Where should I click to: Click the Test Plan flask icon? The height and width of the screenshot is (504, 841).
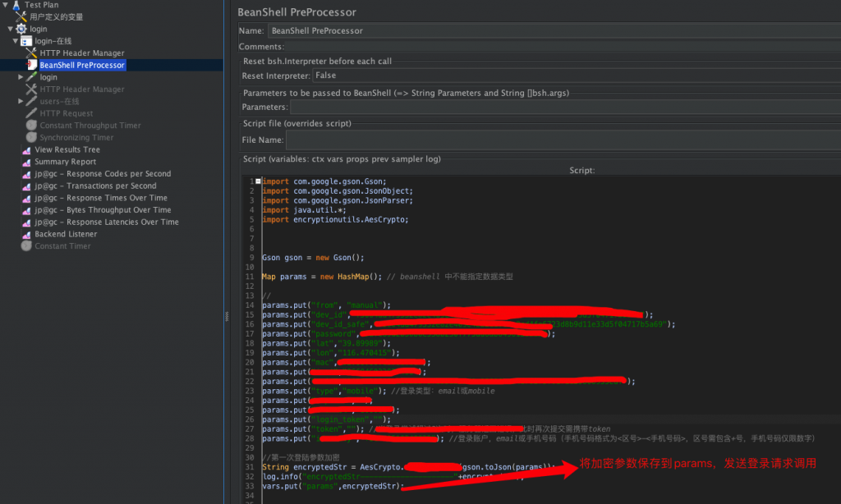[x=16, y=5]
